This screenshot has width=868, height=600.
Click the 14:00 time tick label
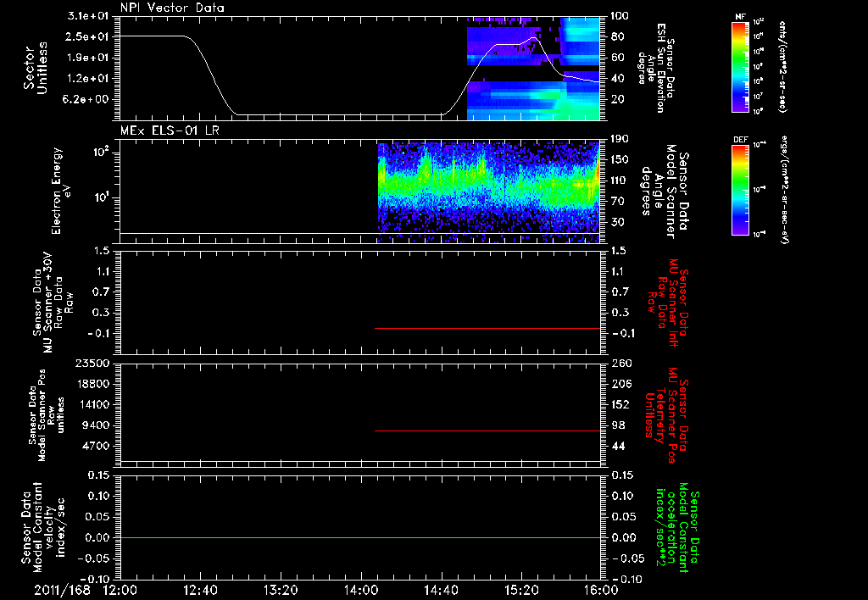click(361, 590)
